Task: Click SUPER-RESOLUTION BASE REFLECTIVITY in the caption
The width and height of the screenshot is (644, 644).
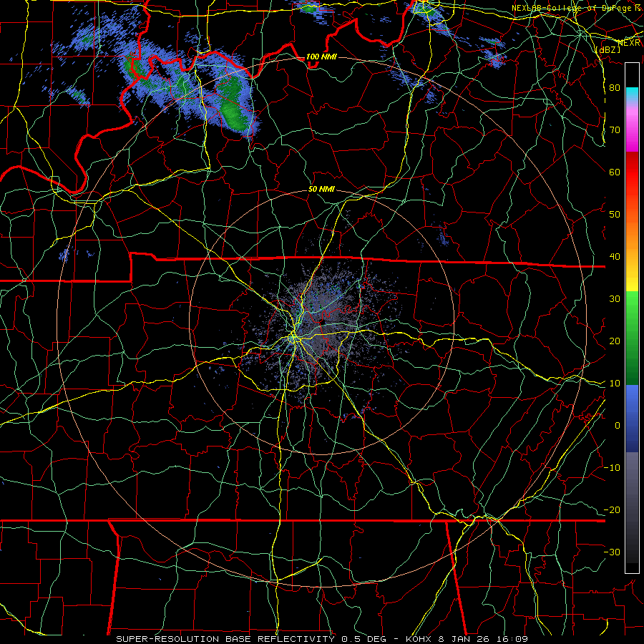Action: tap(225, 639)
